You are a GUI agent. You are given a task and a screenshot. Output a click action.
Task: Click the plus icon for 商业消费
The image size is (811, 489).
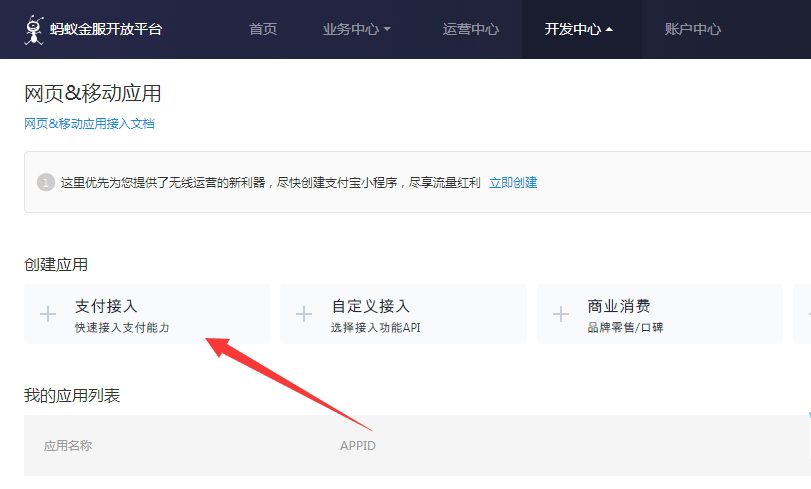561,315
